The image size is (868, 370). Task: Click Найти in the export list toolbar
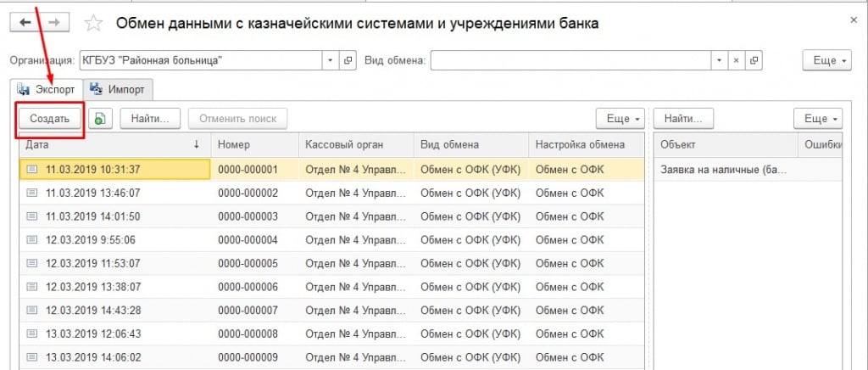tap(151, 119)
